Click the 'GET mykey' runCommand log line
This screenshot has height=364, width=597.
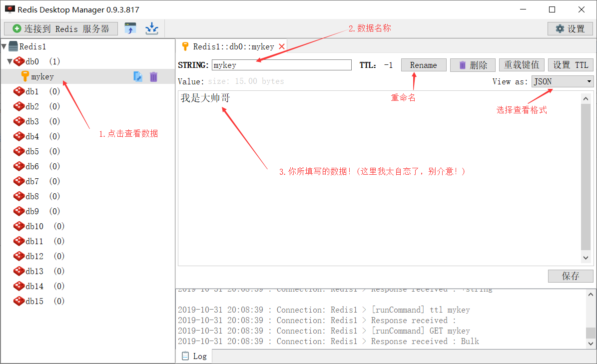324,331
